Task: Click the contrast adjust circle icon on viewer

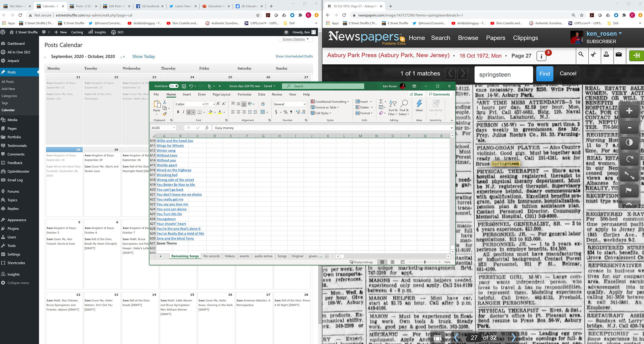Action: pyautogui.click(x=629, y=143)
